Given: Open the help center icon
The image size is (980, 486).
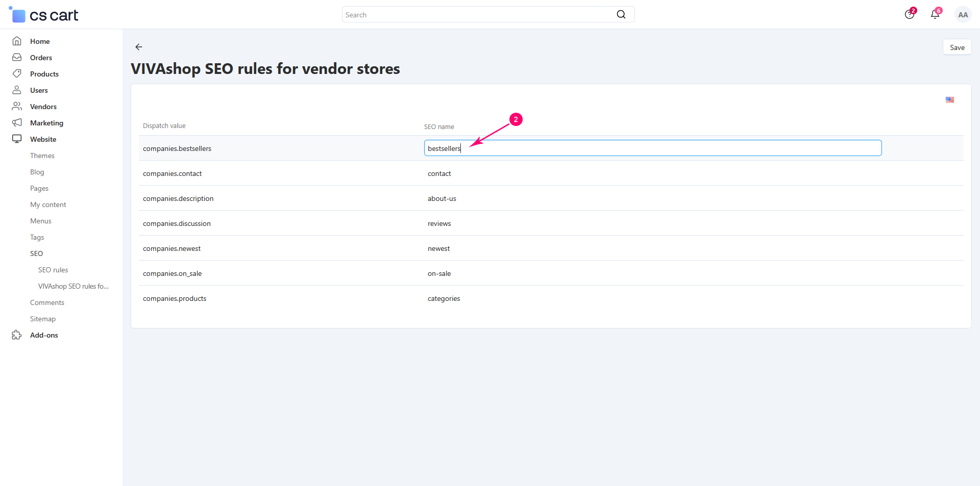Looking at the screenshot, I should tap(909, 15).
